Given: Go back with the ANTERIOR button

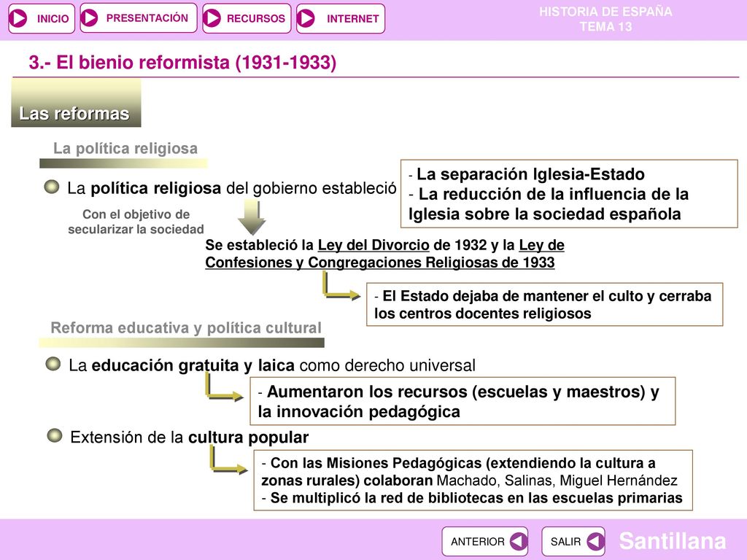Looking at the screenshot, I should (484, 542).
